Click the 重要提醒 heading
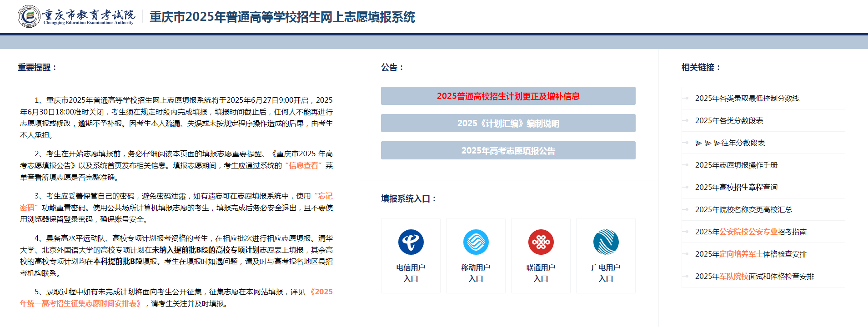 coord(37,67)
